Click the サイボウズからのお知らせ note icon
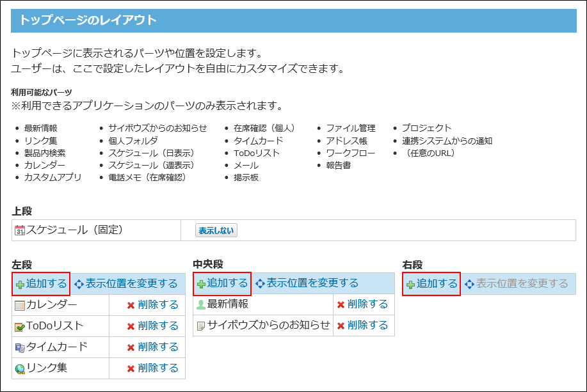The width and height of the screenshot is (587, 392). point(201,326)
